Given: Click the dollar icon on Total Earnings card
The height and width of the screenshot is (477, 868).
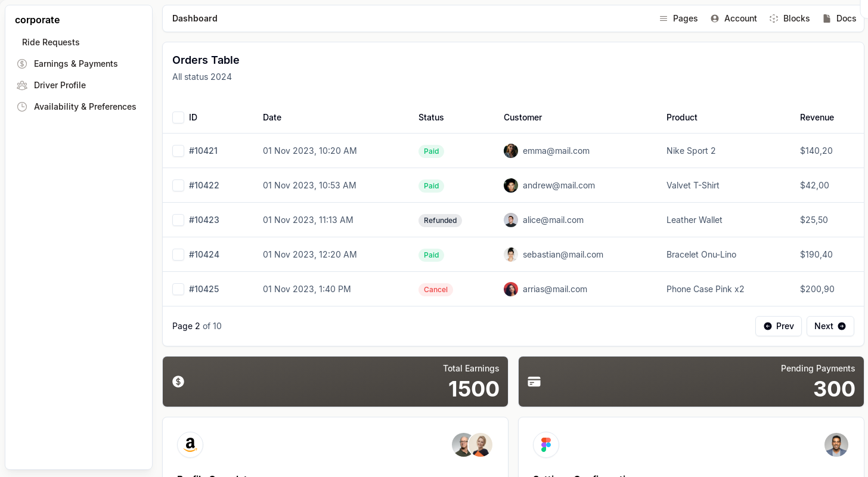Looking at the screenshot, I should point(178,382).
